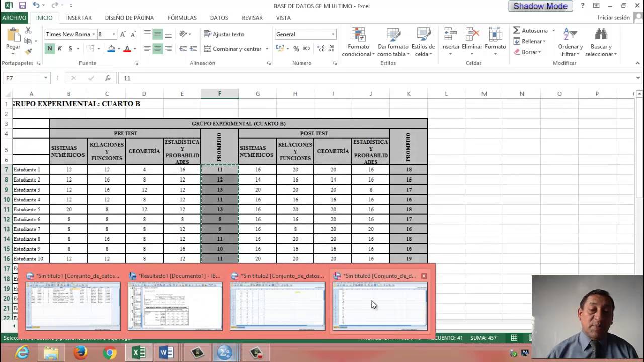Viewport: 644px width, 362px height.
Task: Toggle middle vertical alignment
Action: [x=158, y=34]
